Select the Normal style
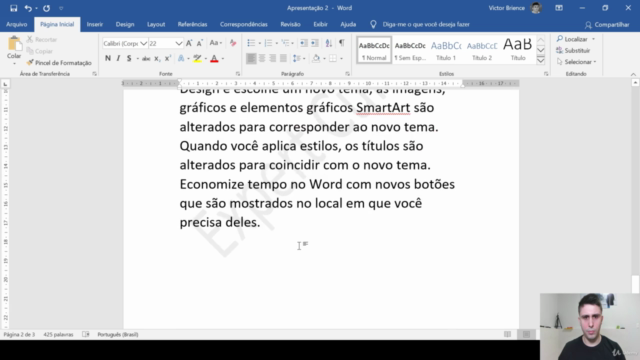This screenshot has height=360, width=640. coord(374,50)
